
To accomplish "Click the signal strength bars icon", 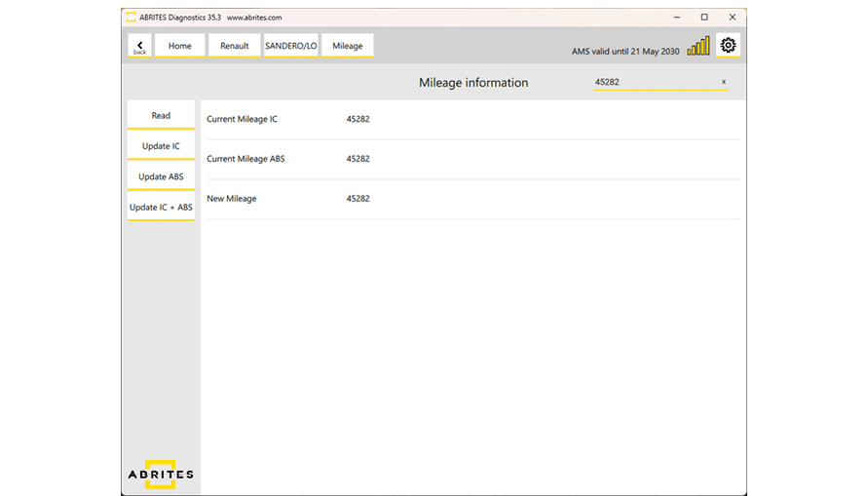I will tap(698, 46).
